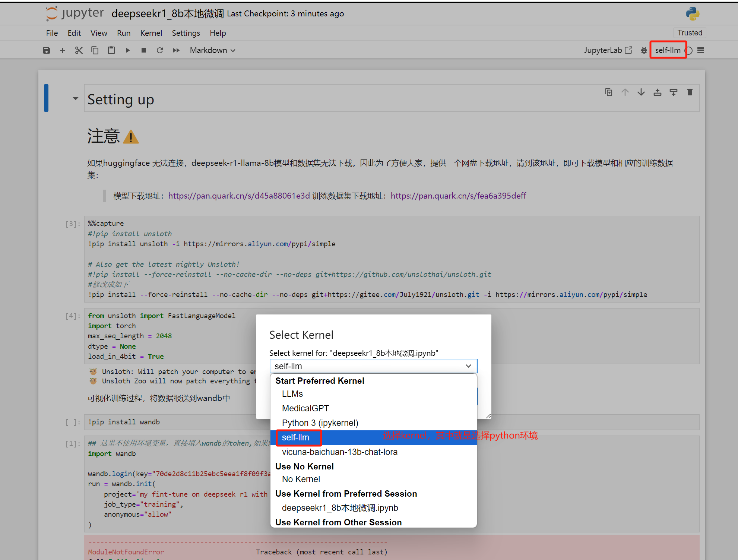Image resolution: width=738 pixels, height=560 pixels.
Task: Open the debugger bug icon
Action: click(x=644, y=50)
